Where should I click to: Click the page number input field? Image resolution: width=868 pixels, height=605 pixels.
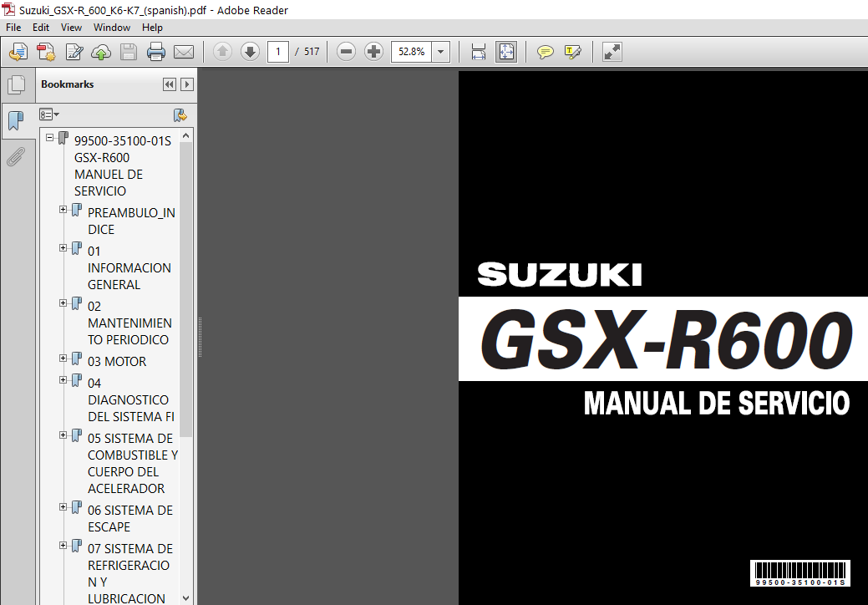coord(278,52)
